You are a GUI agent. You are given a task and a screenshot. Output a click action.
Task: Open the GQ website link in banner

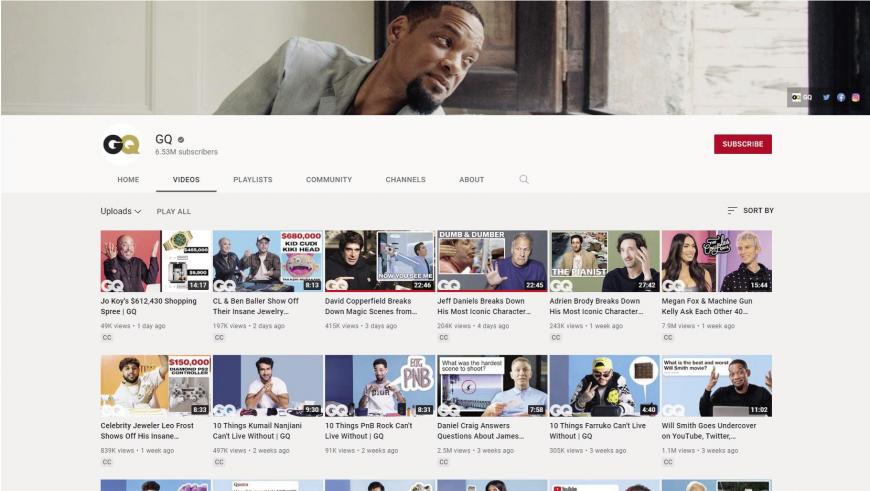(802, 97)
